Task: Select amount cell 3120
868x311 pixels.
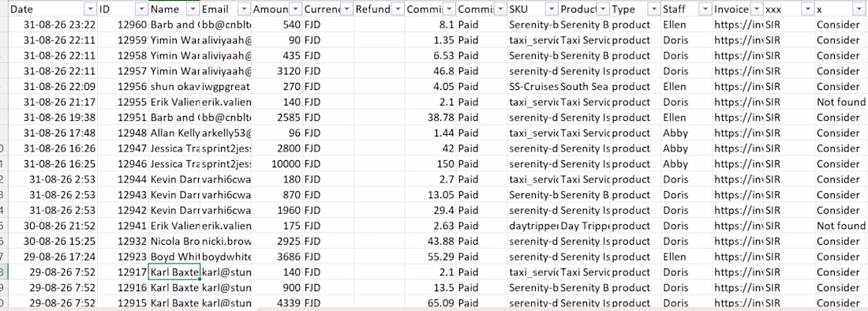Action: 277,71
